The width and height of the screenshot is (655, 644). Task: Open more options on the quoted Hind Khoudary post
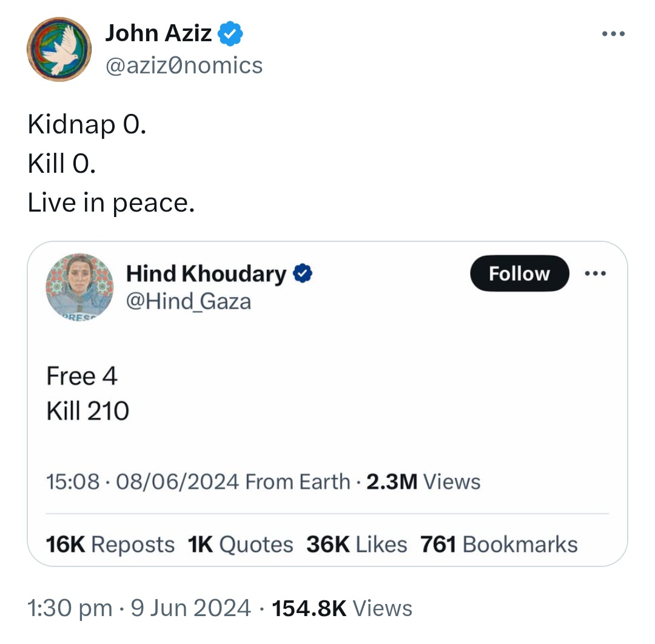(x=596, y=273)
